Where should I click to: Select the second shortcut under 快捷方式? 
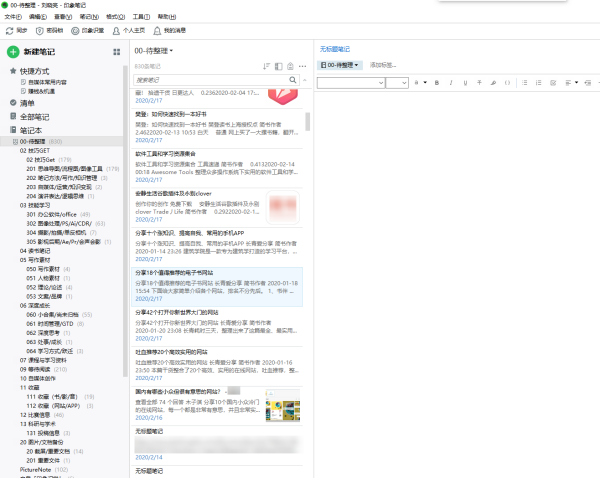(38, 91)
